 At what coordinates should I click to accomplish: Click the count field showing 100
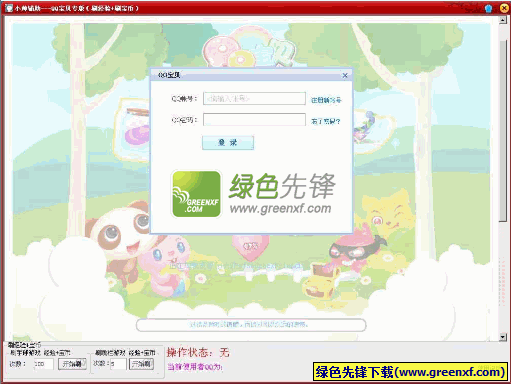[x=43, y=364]
